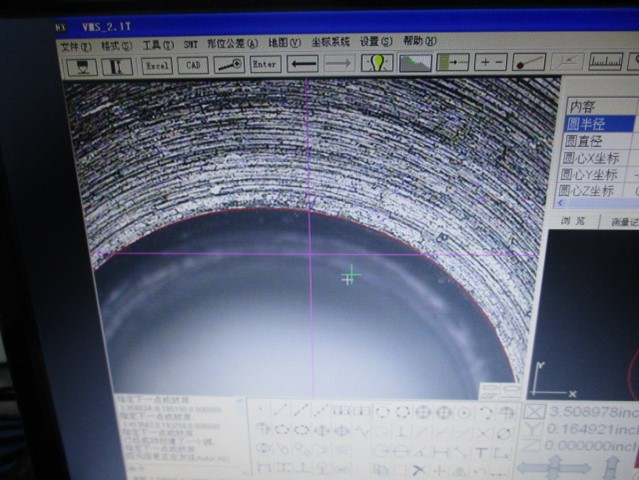Click the grey image edge-profile toolbar icon

(415, 63)
